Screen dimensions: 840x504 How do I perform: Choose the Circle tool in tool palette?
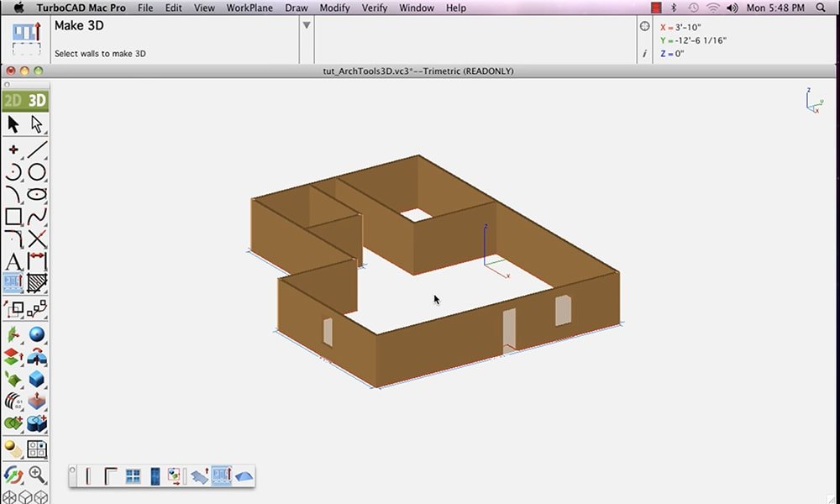[37, 172]
